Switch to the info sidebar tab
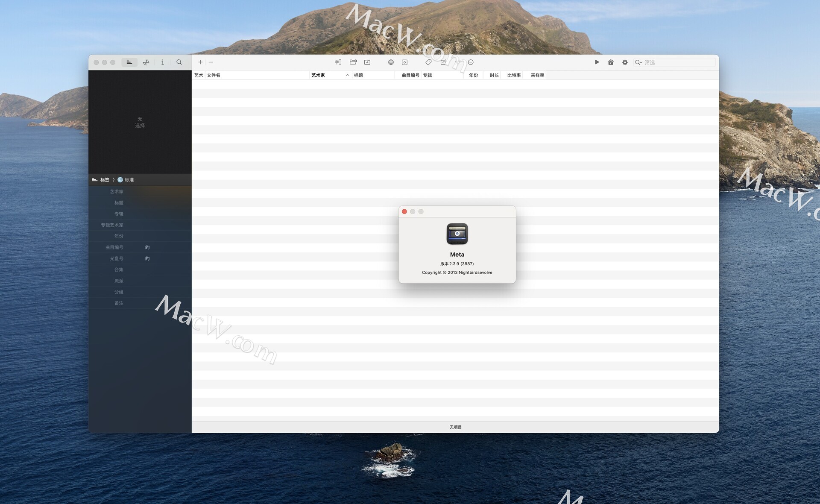This screenshot has height=504, width=820. [x=163, y=62]
